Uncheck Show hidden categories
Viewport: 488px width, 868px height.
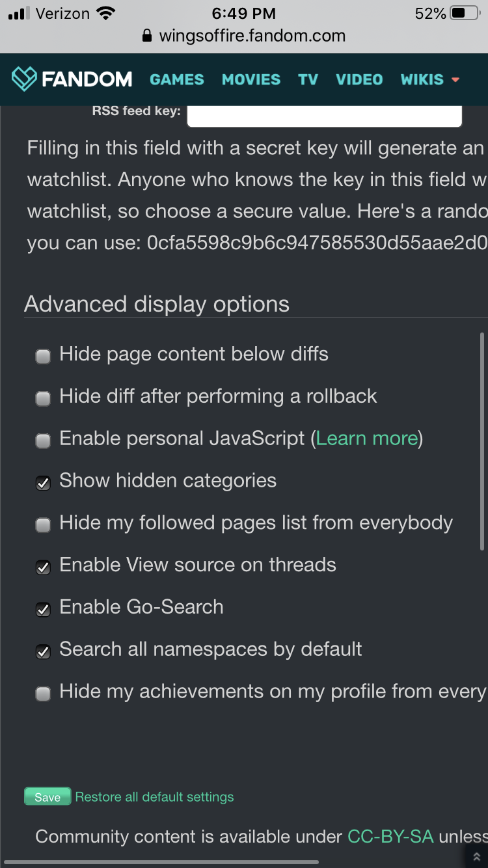[43, 483]
